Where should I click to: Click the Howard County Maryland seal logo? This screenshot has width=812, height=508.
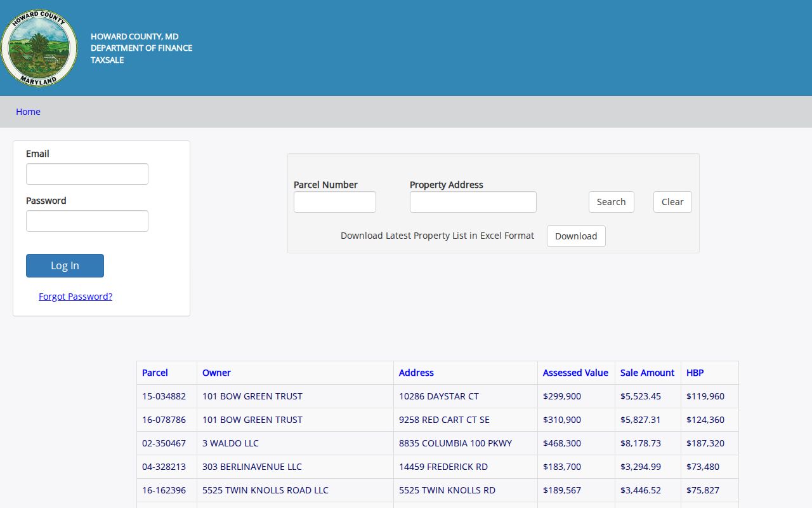(39, 48)
